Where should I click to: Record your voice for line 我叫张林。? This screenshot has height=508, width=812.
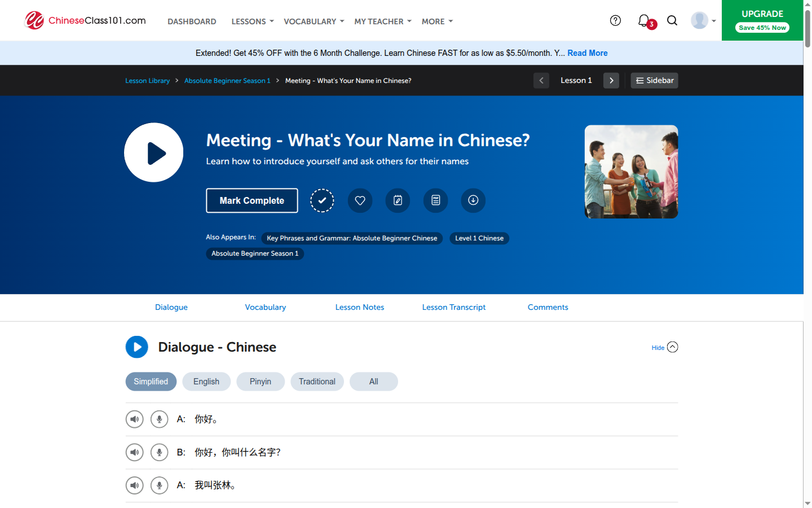159,485
